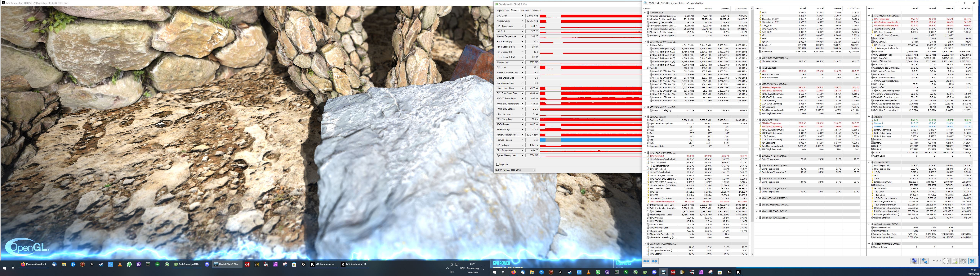Switch to MSI Kombustor 11 taskbar button
This screenshot has width=980, height=276.
354,264
